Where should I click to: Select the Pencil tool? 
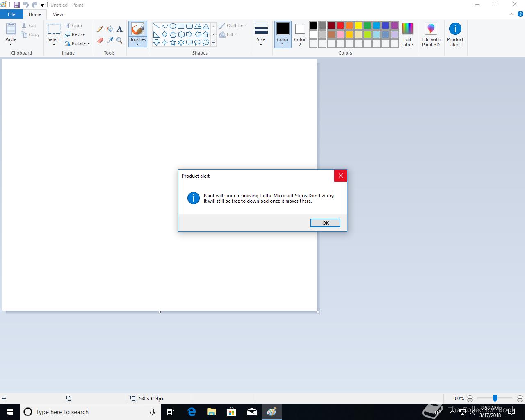(x=100, y=29)
